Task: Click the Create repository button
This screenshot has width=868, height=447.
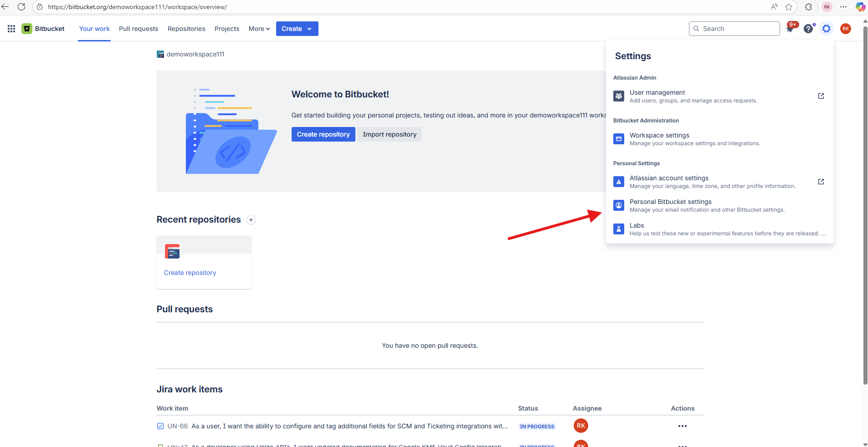Action: [323, 134]
